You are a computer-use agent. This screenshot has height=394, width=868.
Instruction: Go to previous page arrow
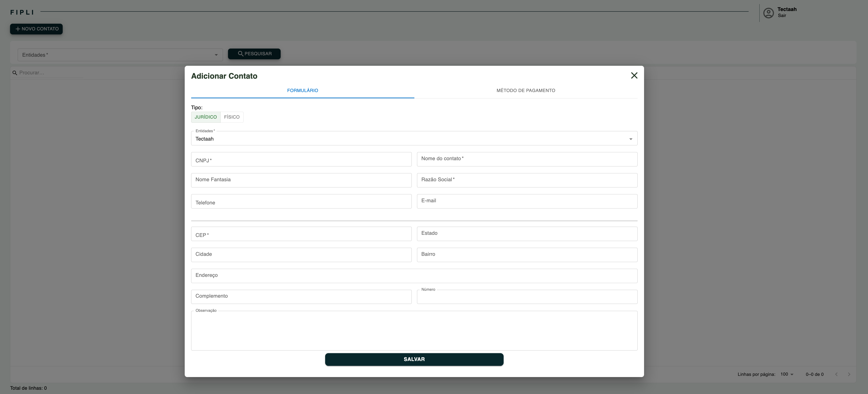(836, 374)
